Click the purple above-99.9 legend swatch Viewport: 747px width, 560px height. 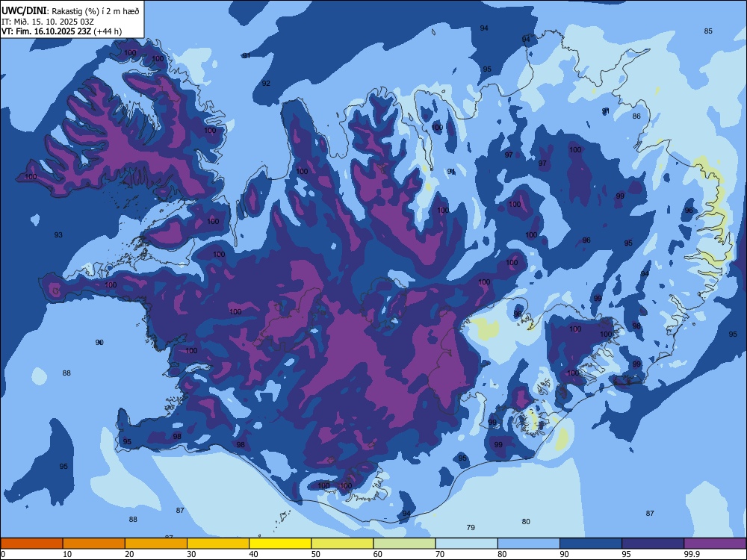[715, 544]
